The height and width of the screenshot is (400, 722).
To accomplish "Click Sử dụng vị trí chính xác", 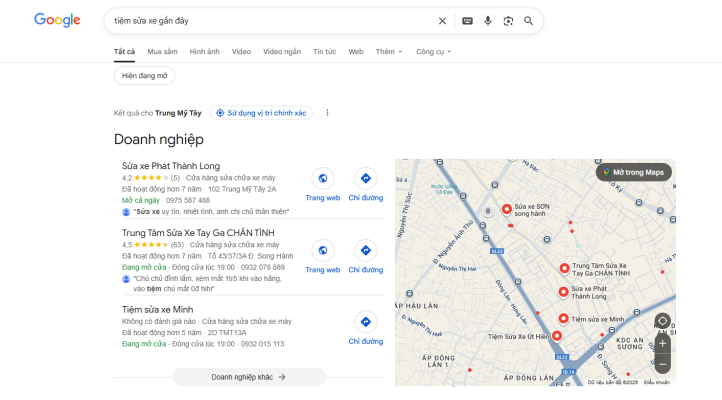I will pos(262,113).
